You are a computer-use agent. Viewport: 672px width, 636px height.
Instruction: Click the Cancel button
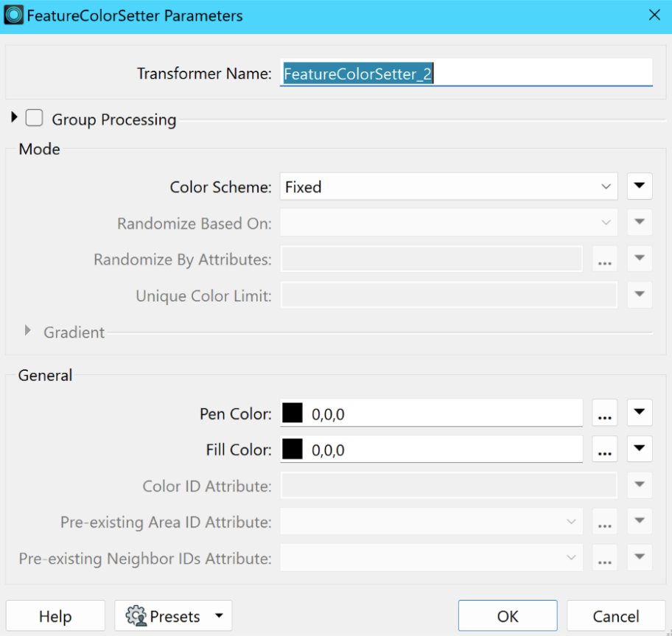coord(616,616)
